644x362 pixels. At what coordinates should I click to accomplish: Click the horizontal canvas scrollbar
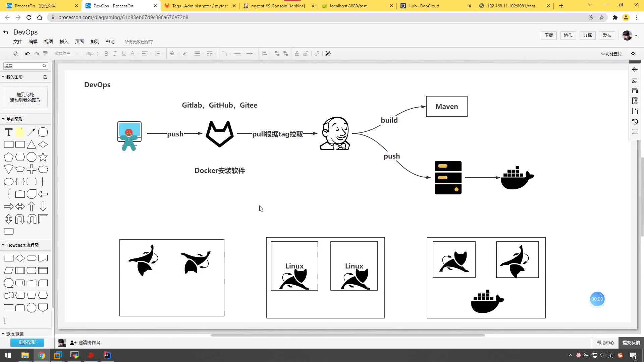point(347,335)
